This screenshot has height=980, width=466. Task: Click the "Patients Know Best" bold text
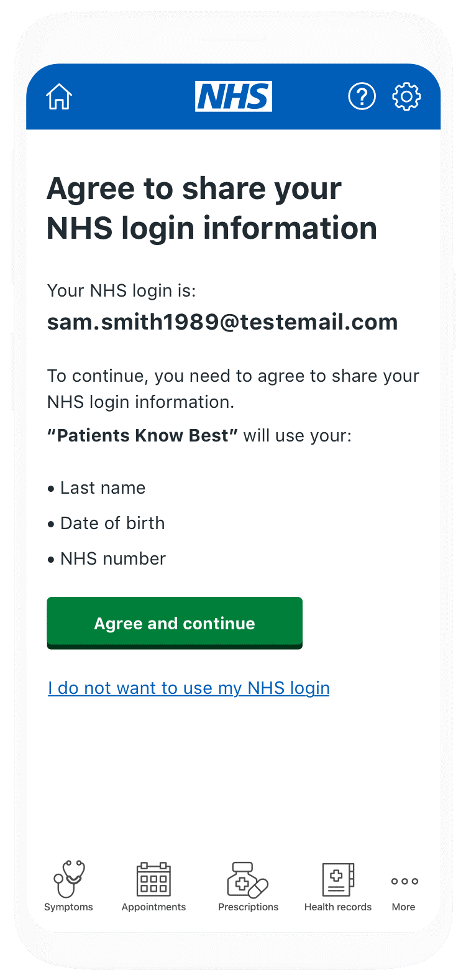[142, 435]
